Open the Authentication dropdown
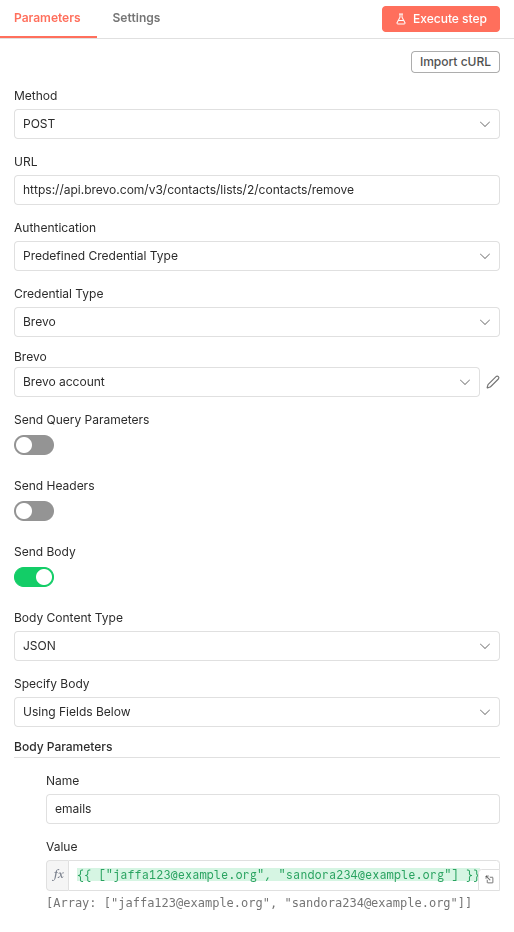 (x=257, y=256)
